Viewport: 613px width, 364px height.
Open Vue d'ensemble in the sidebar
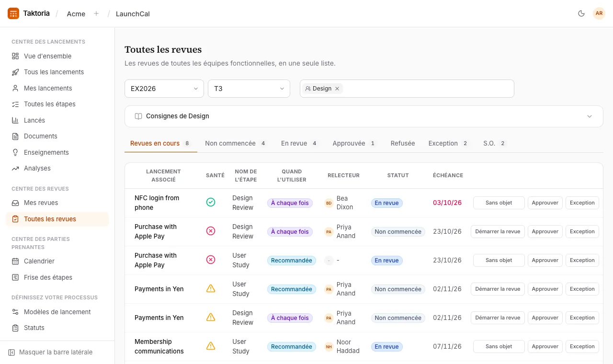pyautogui.click(x=57, y=56)
